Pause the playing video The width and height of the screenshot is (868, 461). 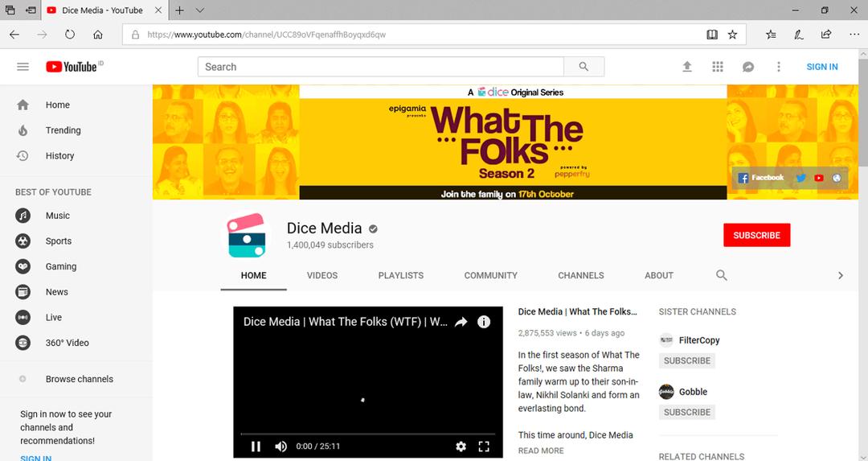(256, 446)
